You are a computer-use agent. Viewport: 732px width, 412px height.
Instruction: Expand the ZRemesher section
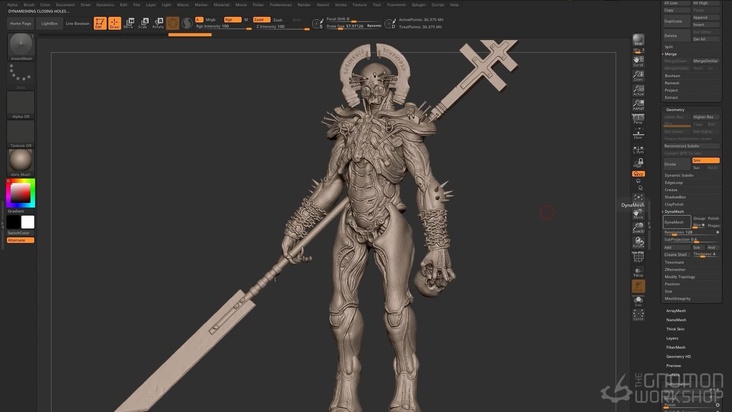(675, 270)
